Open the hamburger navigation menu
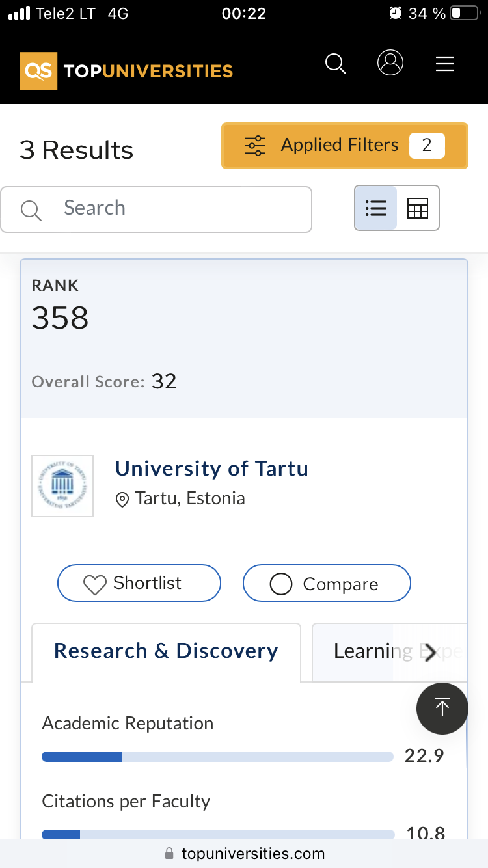Viewport: 488px width, 868px height. coord(445,64)
